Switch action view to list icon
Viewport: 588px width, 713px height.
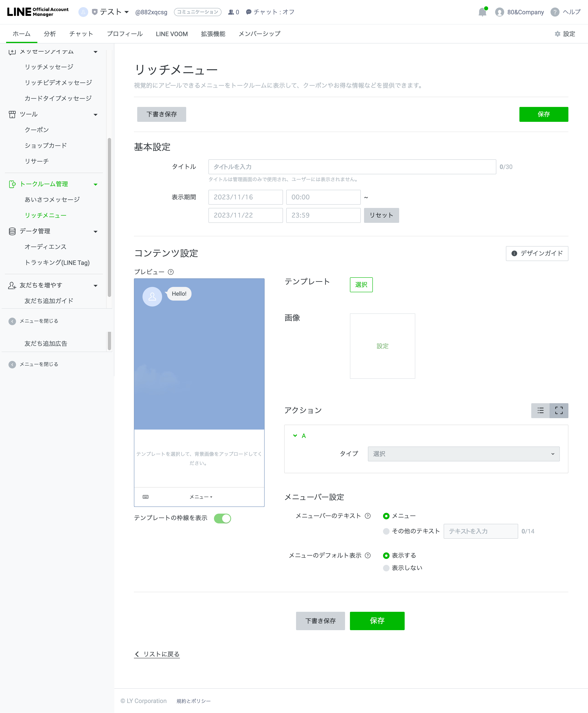(540, 410)
